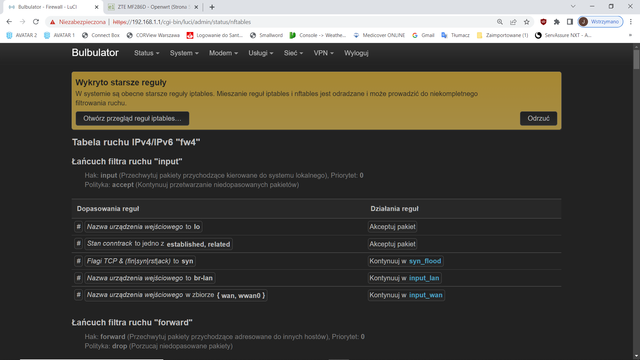This screenshot has height=360, width=640.
Task: Open the Smallword bookmark
Action: (266, 36)
